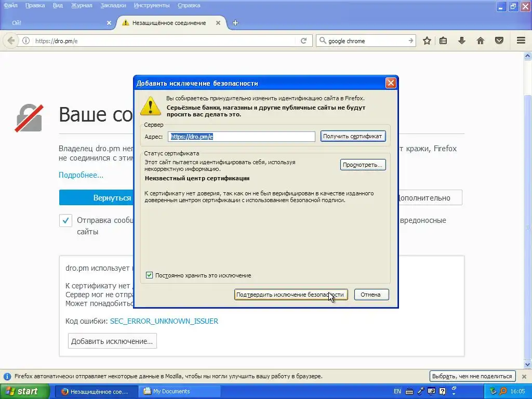This screenshot has width=532, height=399.
Task: Click the Pocket icon in toolbar
Action: pos(499,41)
